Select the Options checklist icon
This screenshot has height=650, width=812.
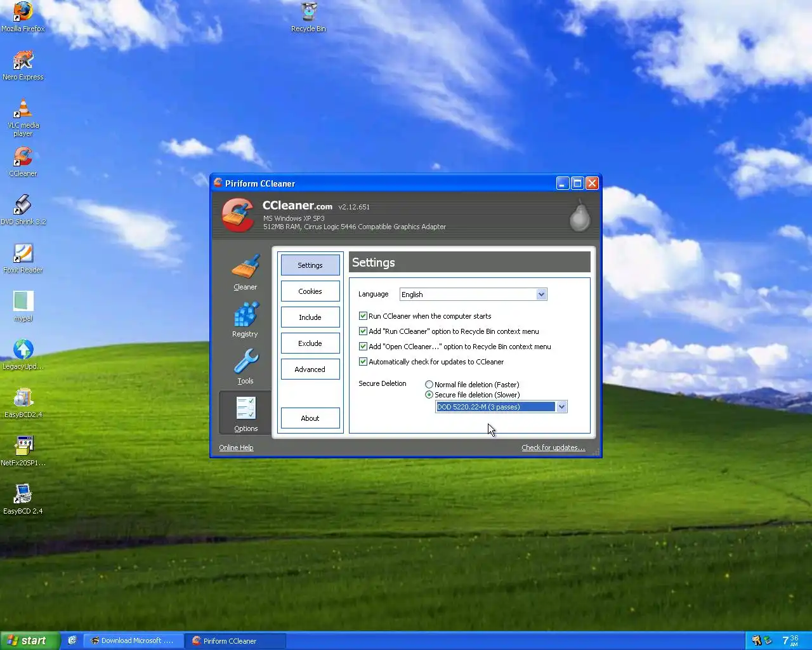[x=246, y=414]
